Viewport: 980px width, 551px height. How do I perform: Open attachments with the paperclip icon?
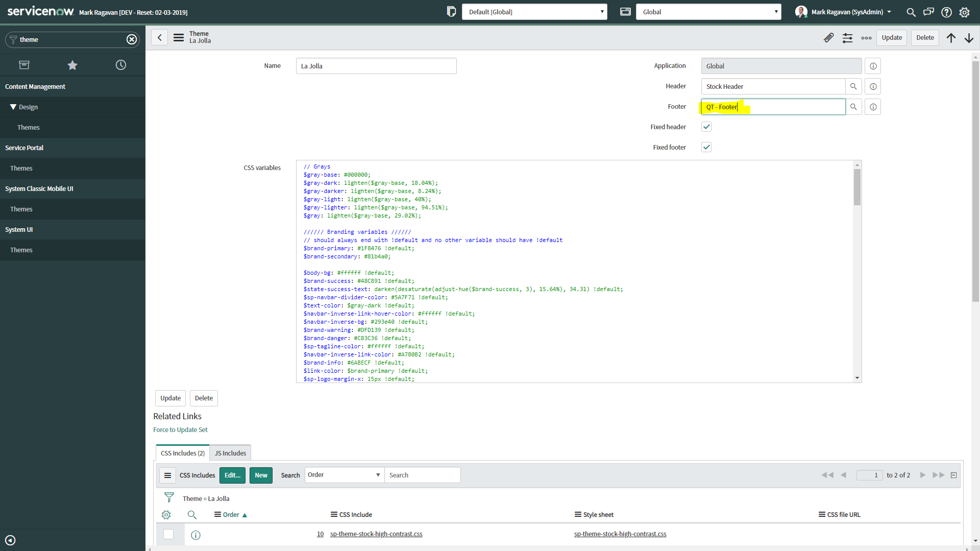click(x=828, y=37)
